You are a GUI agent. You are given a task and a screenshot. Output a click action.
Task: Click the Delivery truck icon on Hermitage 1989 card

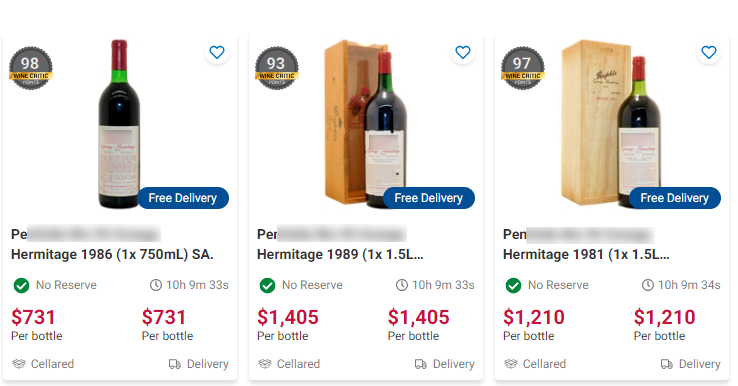click(x=421, y=364)
